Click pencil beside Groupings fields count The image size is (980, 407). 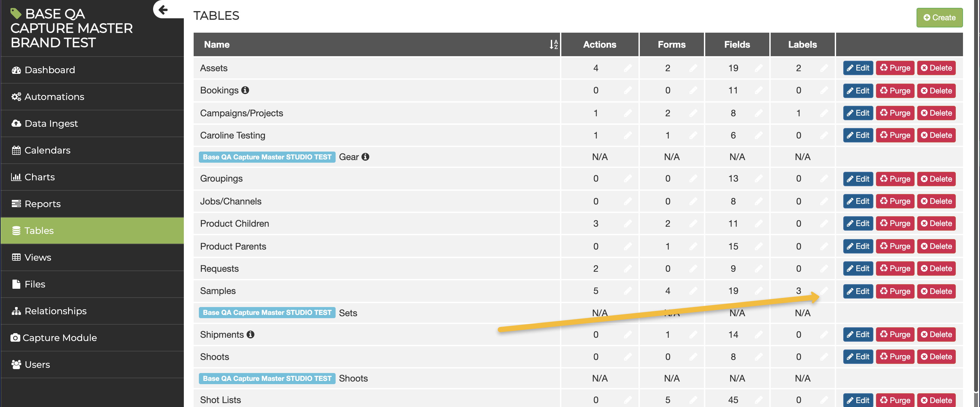click(x=759, y=179)
